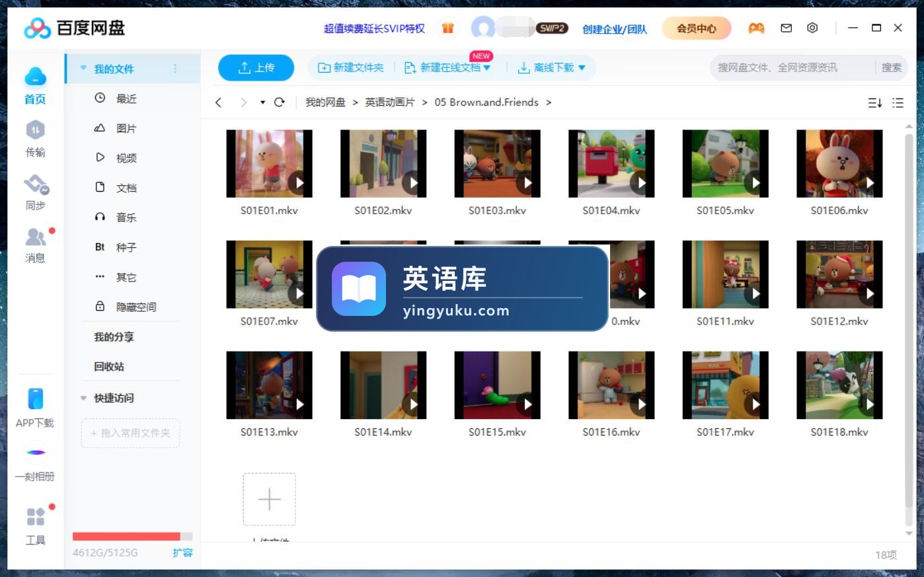
Task: Switch to list view icon
Action: (898, 102)
